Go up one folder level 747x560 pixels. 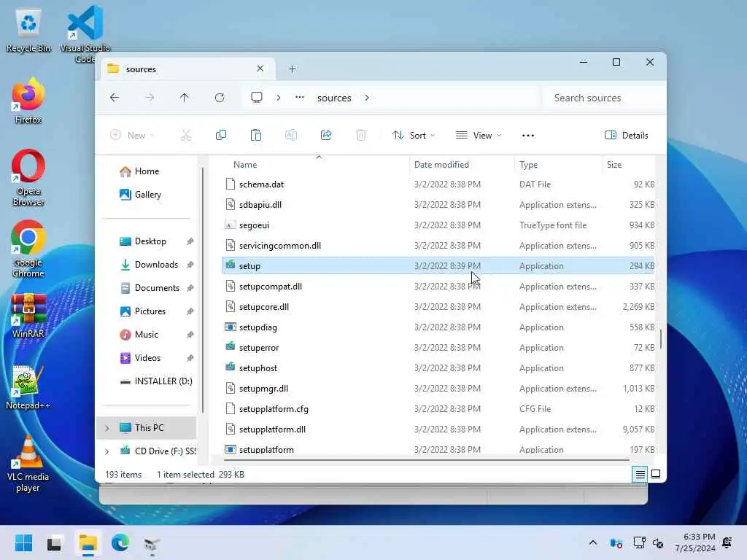(185, 98)
